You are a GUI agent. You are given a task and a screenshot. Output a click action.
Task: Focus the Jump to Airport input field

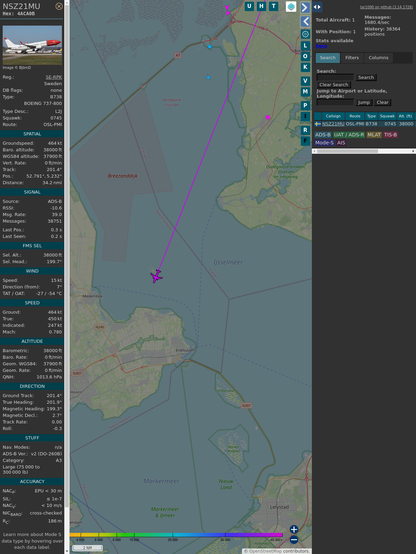335,102
